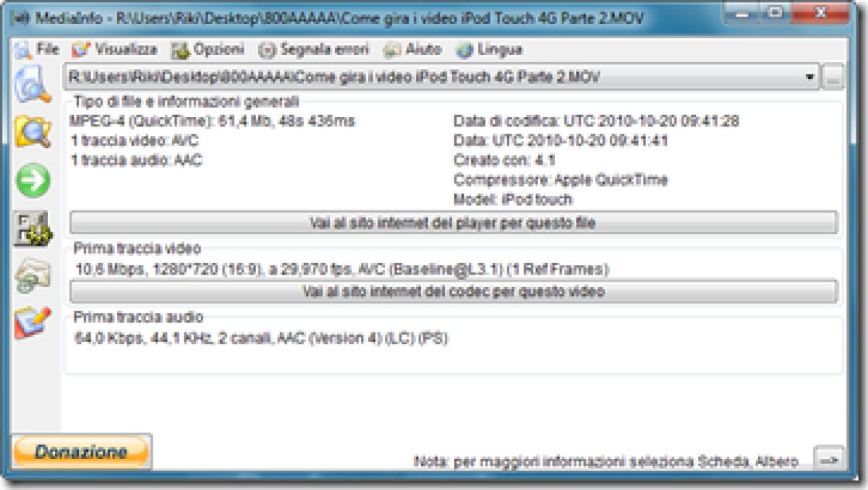Click the Aiuto help icon
This screenshot has height=490, width=868.
pos(392,50)
